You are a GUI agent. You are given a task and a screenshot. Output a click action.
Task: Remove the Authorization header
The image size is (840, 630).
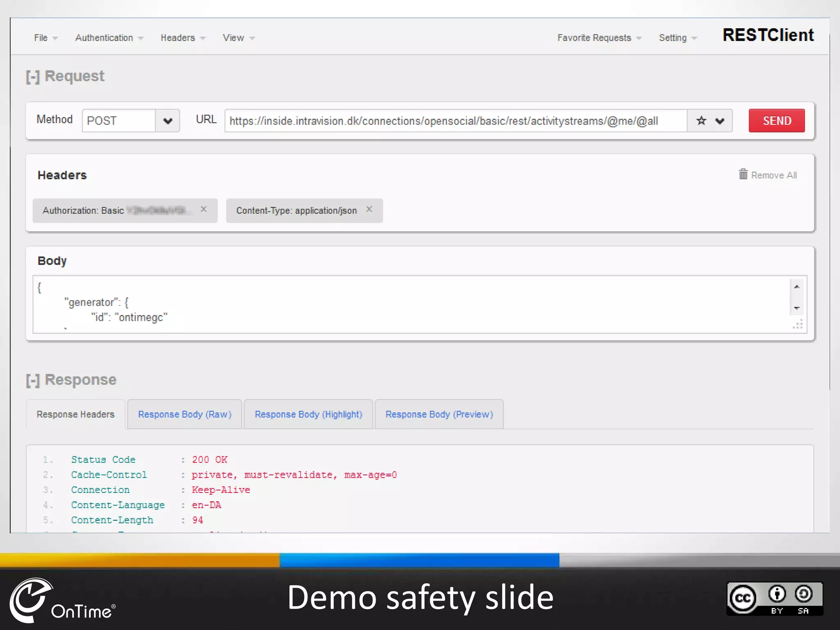point(203,209)
